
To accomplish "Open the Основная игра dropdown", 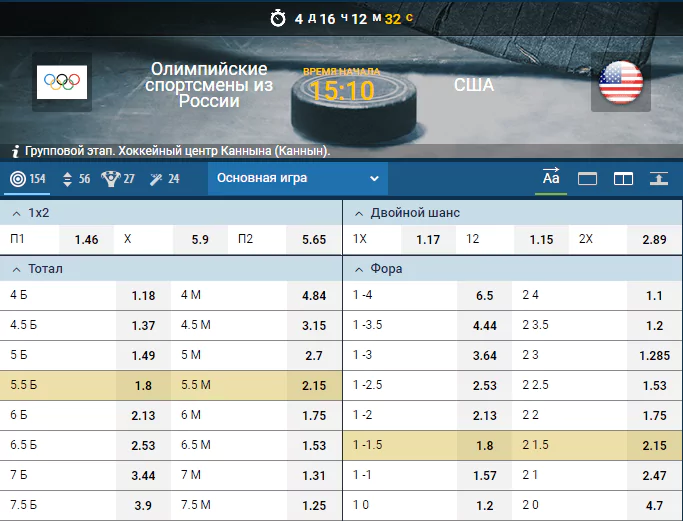I will click(298, 178).
